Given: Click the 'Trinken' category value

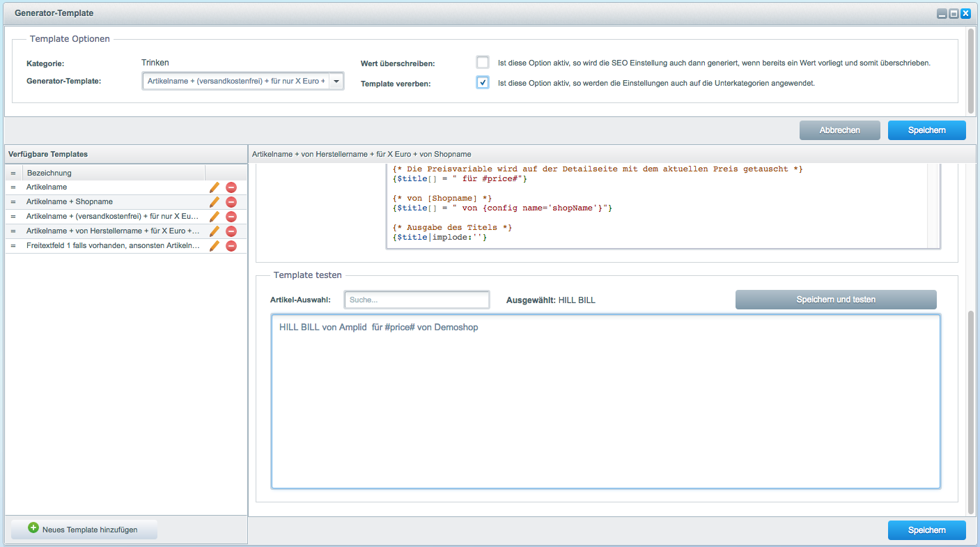Looking at the screenshot, I should [x=155, y=63].
